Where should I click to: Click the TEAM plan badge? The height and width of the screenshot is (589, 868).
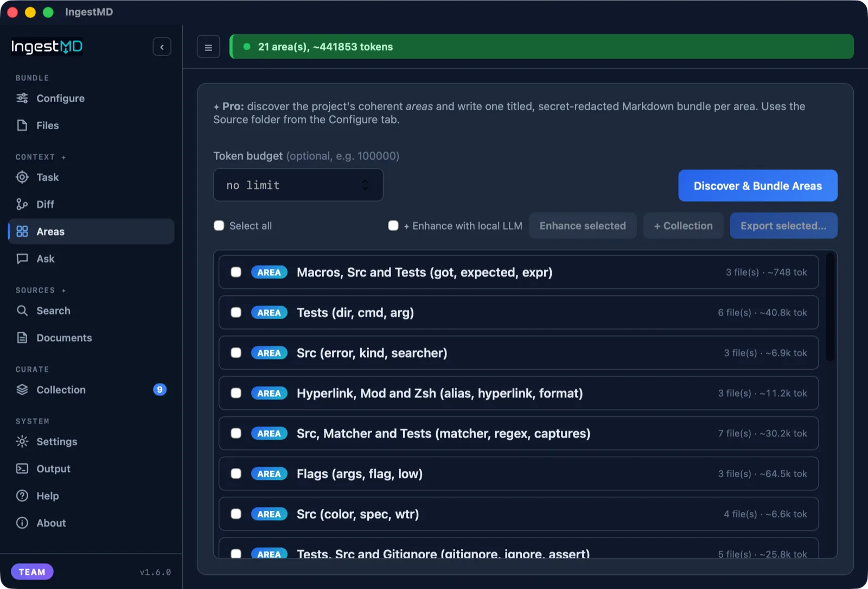point(32,572)
